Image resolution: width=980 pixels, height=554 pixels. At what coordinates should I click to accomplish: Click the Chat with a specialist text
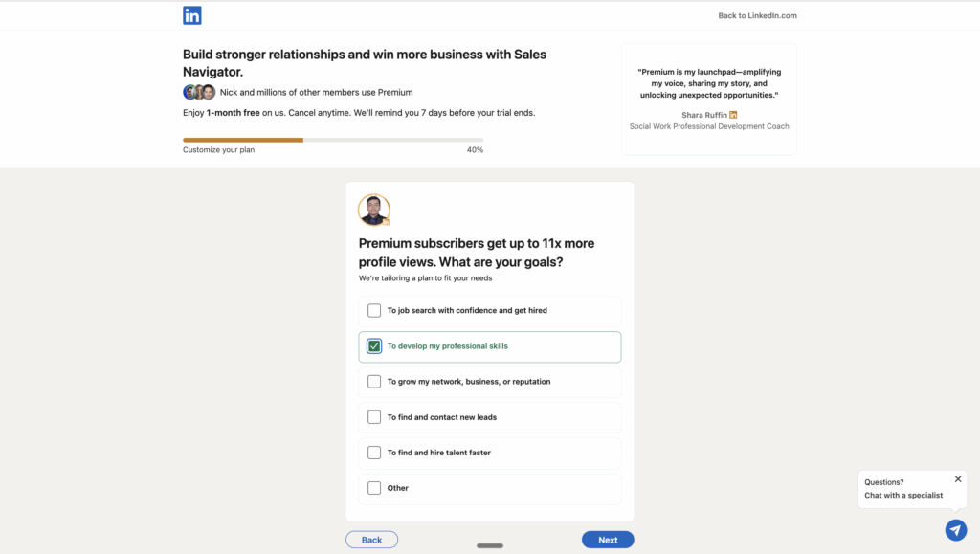pos(903,496)
